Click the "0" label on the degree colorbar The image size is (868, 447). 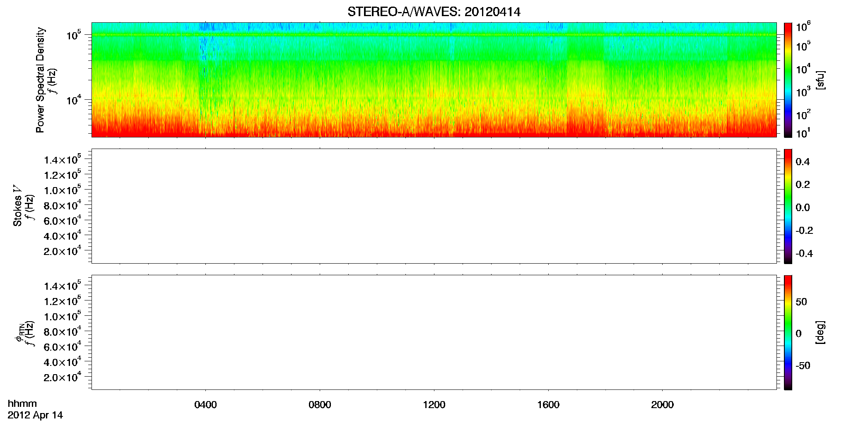[x=799, y=334]
